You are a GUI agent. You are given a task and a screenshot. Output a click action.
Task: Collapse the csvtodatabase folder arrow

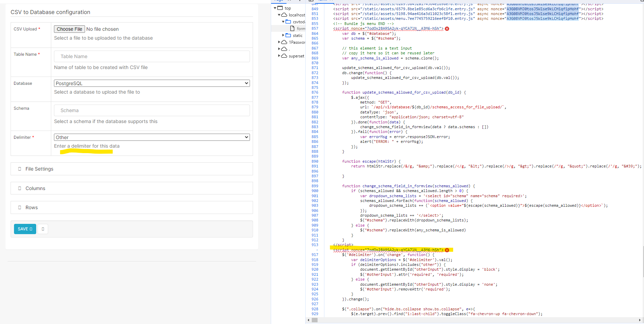tap(283, 22)
